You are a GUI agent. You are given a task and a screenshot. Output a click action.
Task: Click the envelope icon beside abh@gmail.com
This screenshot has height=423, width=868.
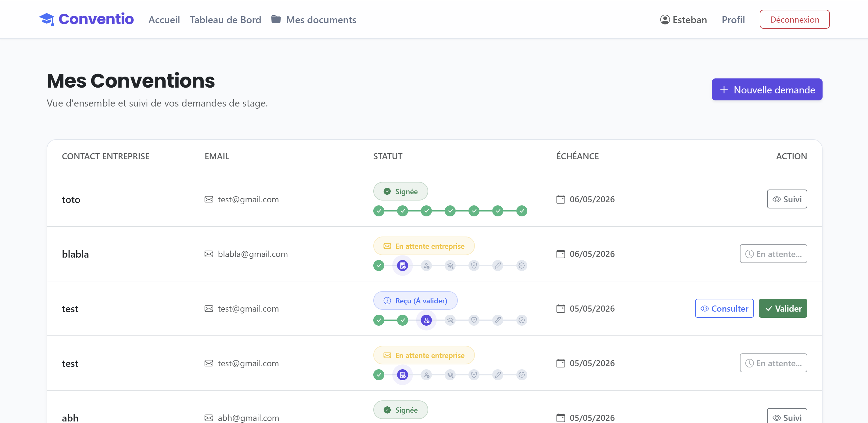(x=209, y=418)
